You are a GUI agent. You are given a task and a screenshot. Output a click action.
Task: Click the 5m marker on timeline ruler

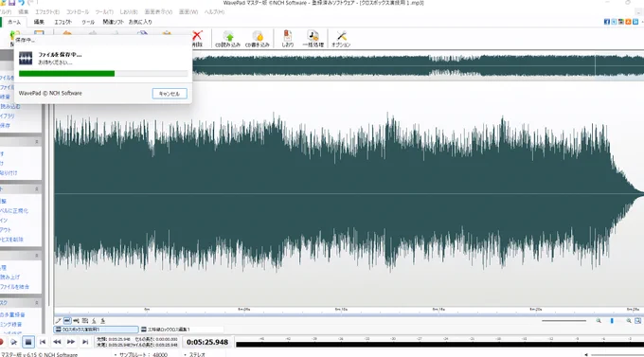click(x=147, y=309)
